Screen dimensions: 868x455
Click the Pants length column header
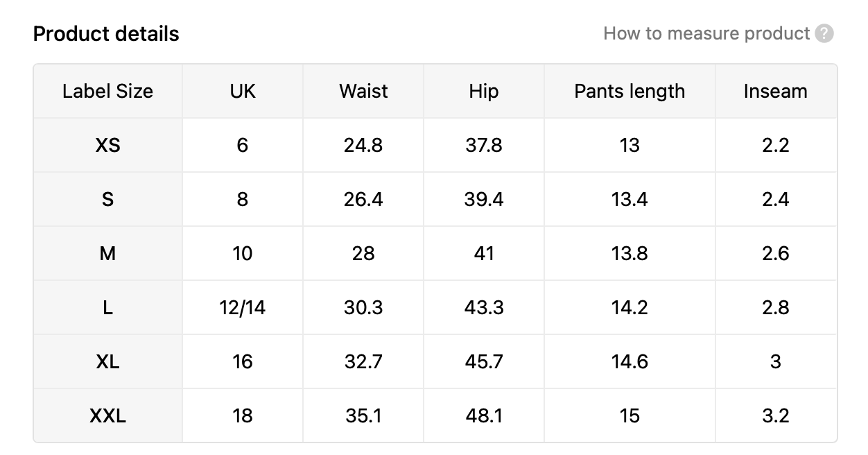point(630,91)
